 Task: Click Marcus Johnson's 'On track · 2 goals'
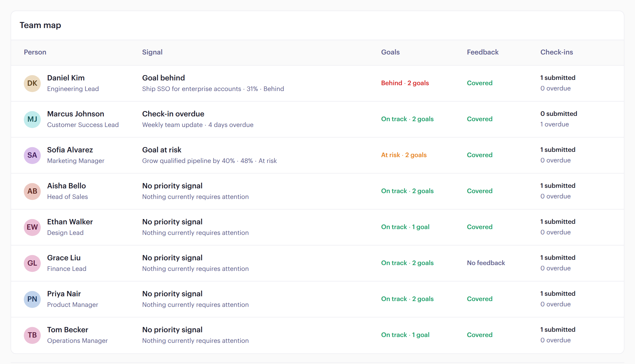407,119
